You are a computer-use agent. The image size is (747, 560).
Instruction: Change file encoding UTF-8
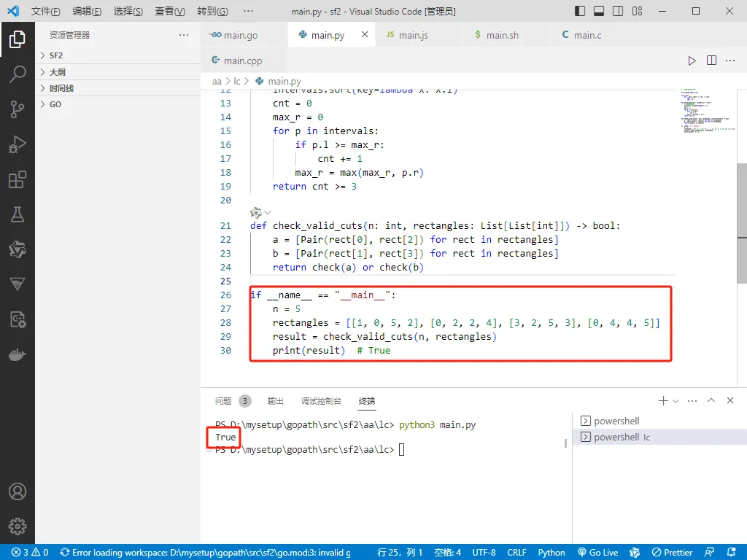484,553
